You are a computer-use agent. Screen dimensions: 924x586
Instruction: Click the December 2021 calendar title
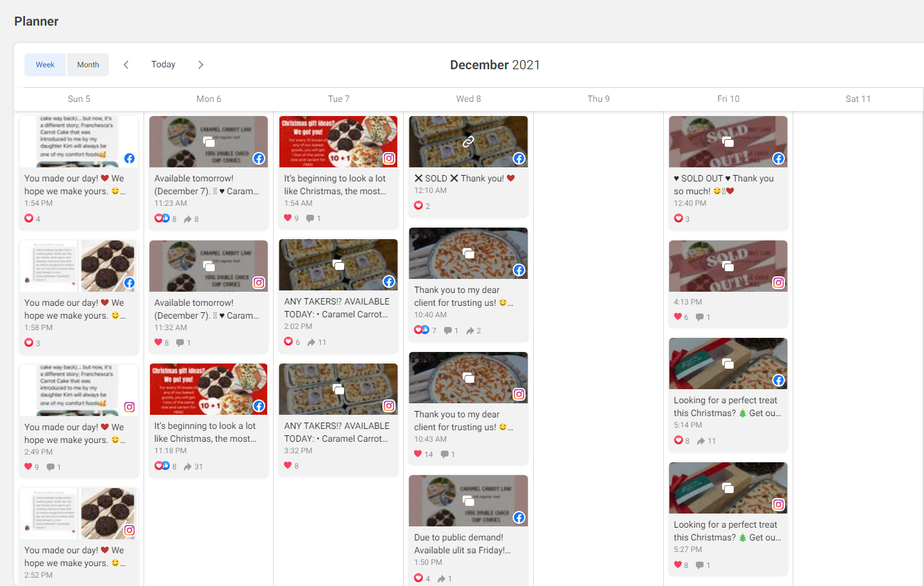point(495,65)
